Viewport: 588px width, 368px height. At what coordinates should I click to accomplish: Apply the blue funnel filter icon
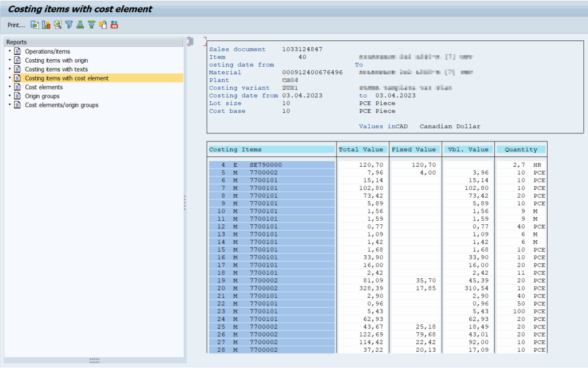click(x=69, y=25)
